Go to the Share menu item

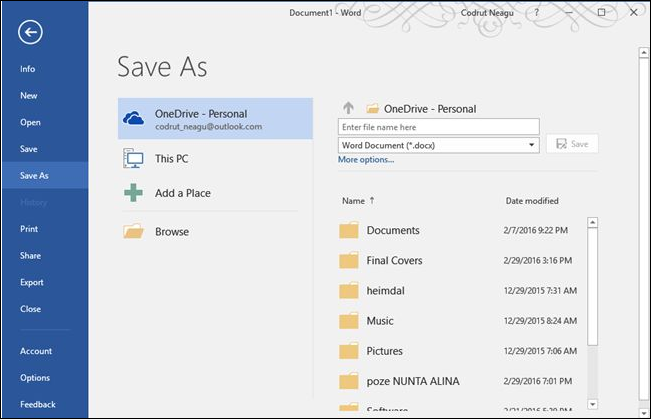pos(30,255)
